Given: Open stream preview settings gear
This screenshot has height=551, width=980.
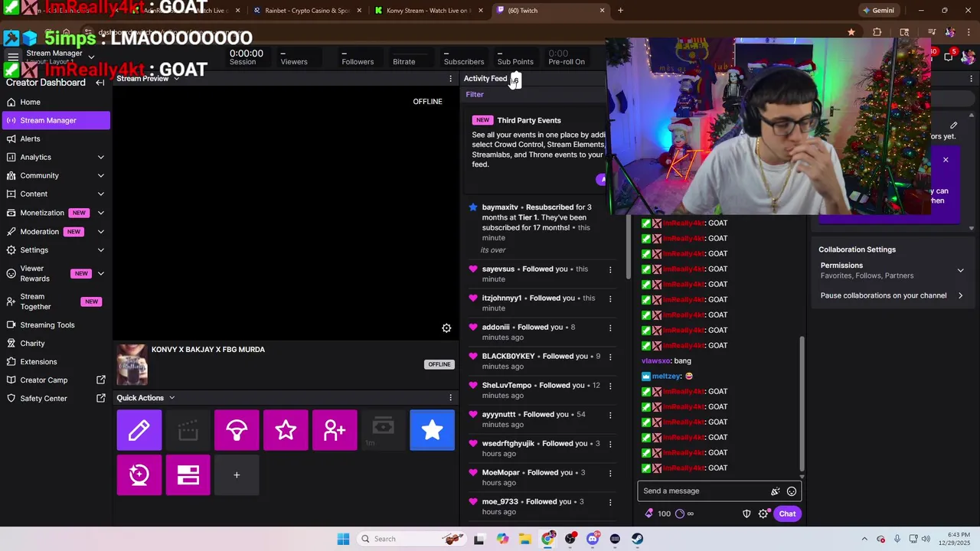Looking at the screenshot, I should [446, 328].
